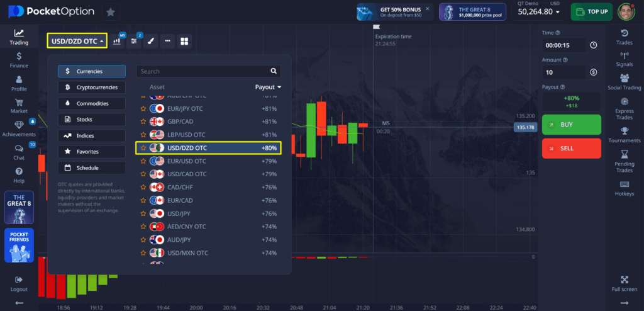Click the asset Search field
The image size is (644, 311).
(203, 71)
